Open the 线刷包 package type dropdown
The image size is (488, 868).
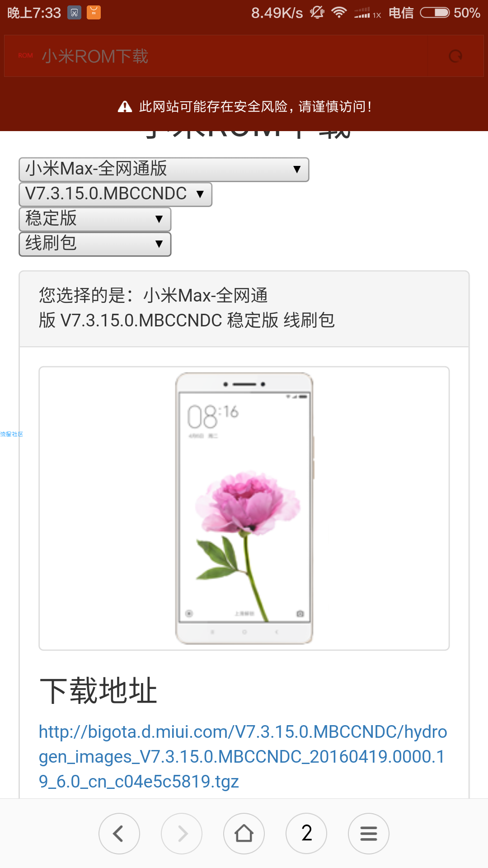(95, 244)
